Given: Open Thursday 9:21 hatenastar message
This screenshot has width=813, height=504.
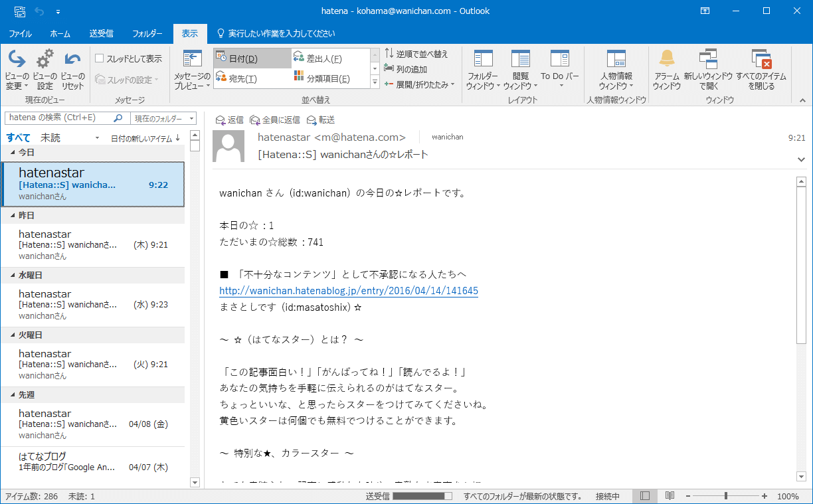Looking at the screenshot, I should click(x=94, y=246).
